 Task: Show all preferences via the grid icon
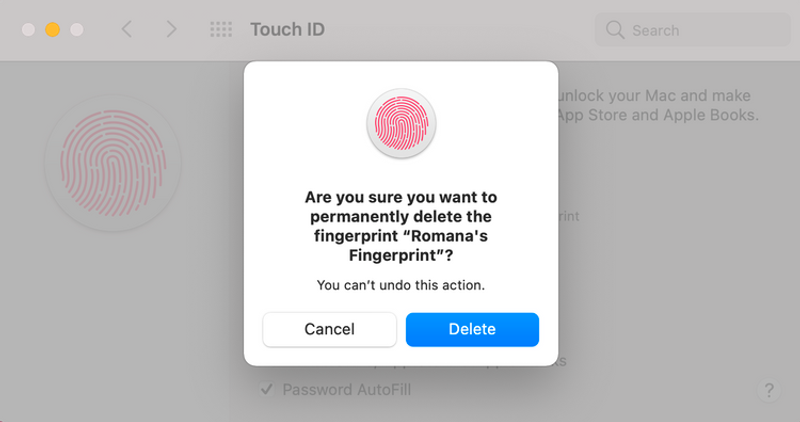point(221,29)
